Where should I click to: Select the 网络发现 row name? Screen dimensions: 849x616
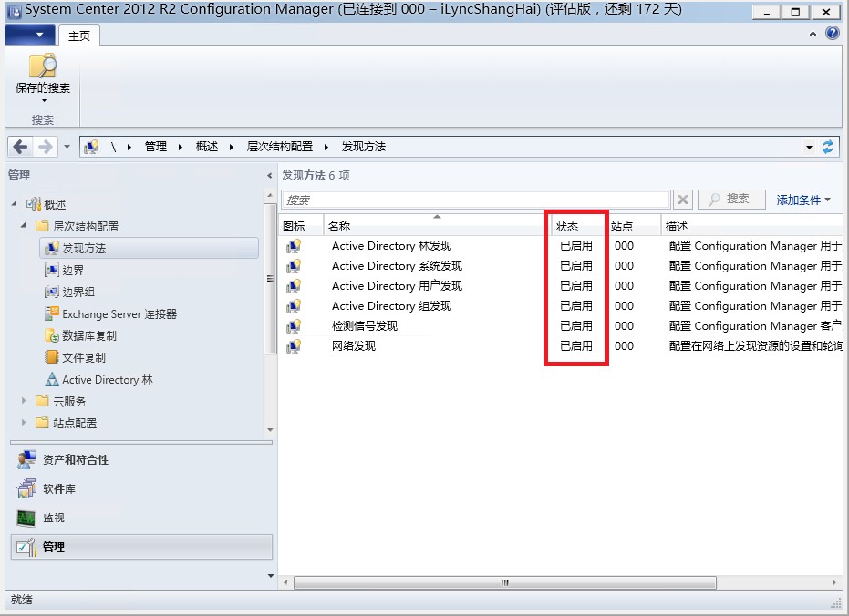(354, 346)
